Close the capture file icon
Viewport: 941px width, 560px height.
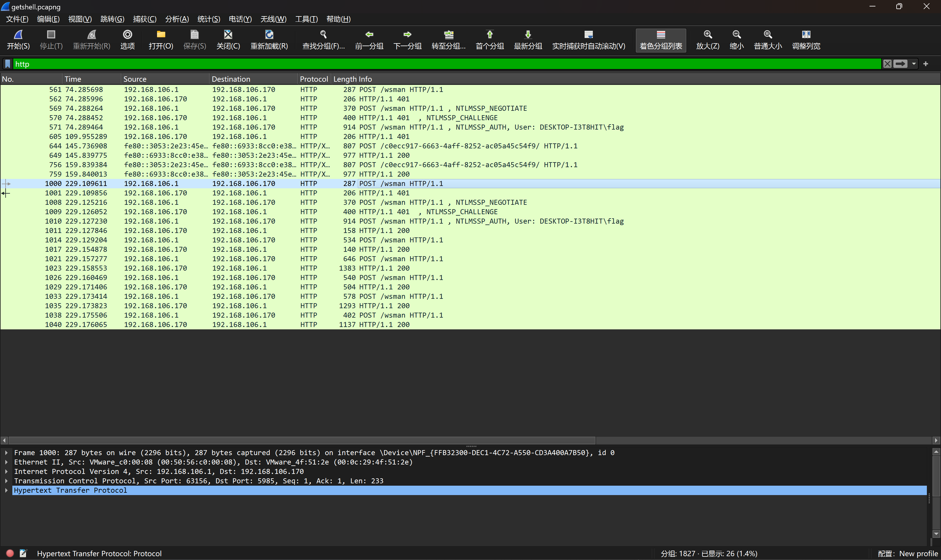(228, 35)
